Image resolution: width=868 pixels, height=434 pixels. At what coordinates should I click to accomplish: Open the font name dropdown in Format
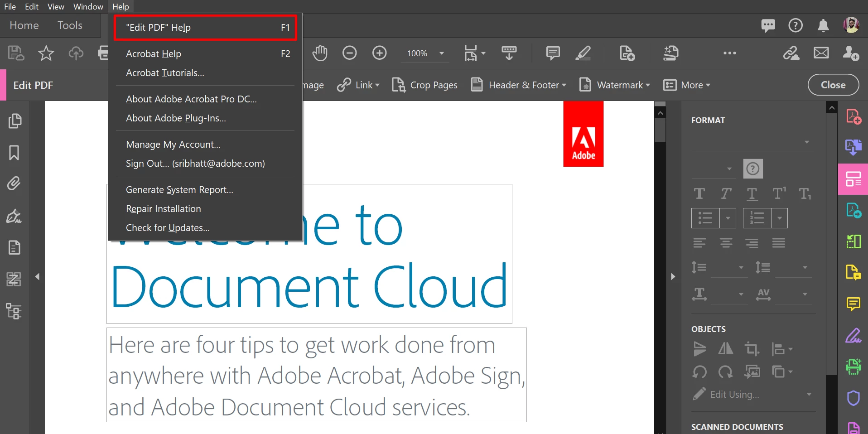pyautogui.click(x=752, y=142)
